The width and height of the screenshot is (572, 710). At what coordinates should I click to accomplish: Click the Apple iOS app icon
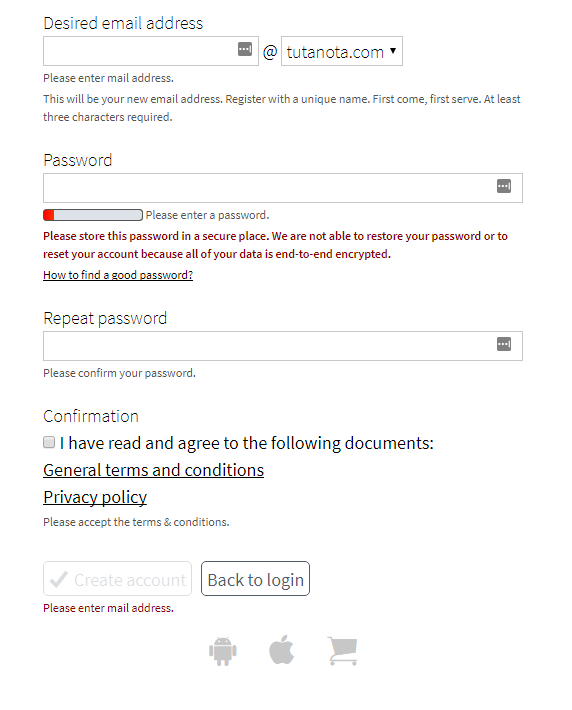tap(281, 650)
